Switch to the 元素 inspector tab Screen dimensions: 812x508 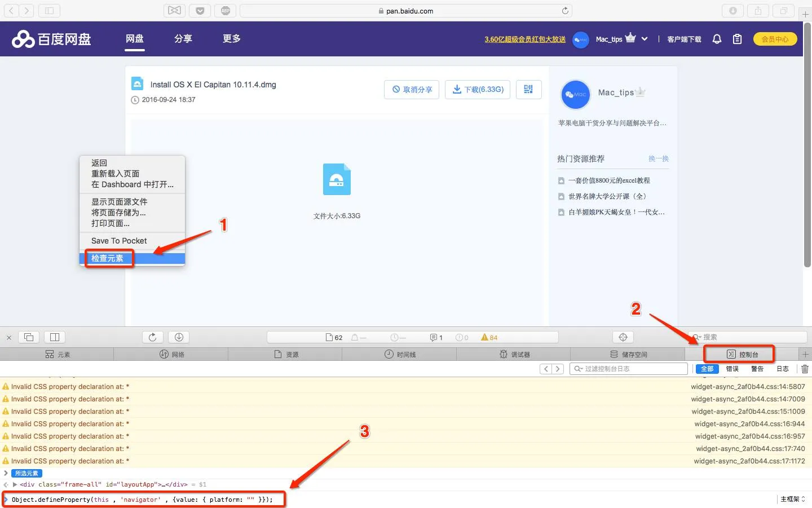tap(57, 354)
